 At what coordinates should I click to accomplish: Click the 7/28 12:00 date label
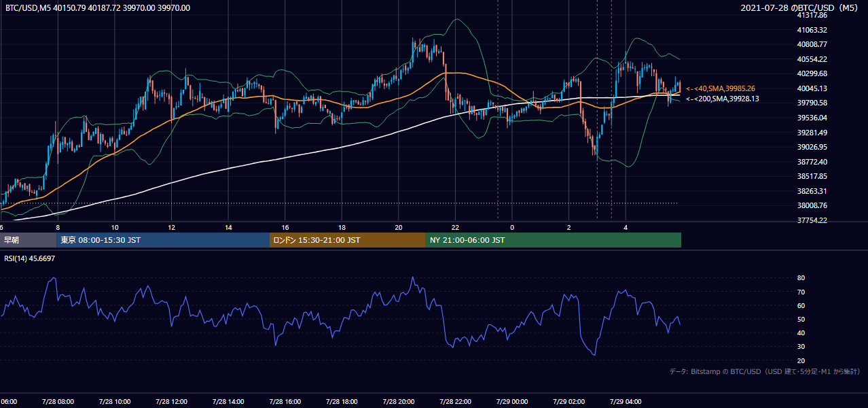click(x=170, y=402)
